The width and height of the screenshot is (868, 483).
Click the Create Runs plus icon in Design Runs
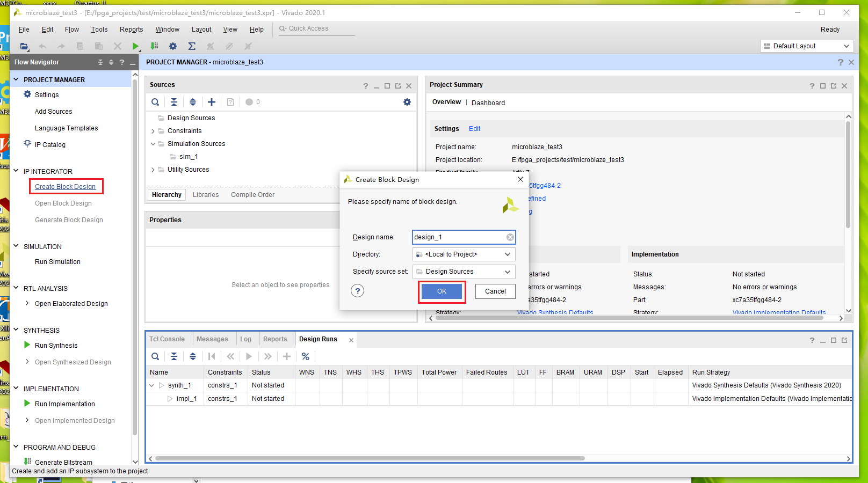(287, 356)
